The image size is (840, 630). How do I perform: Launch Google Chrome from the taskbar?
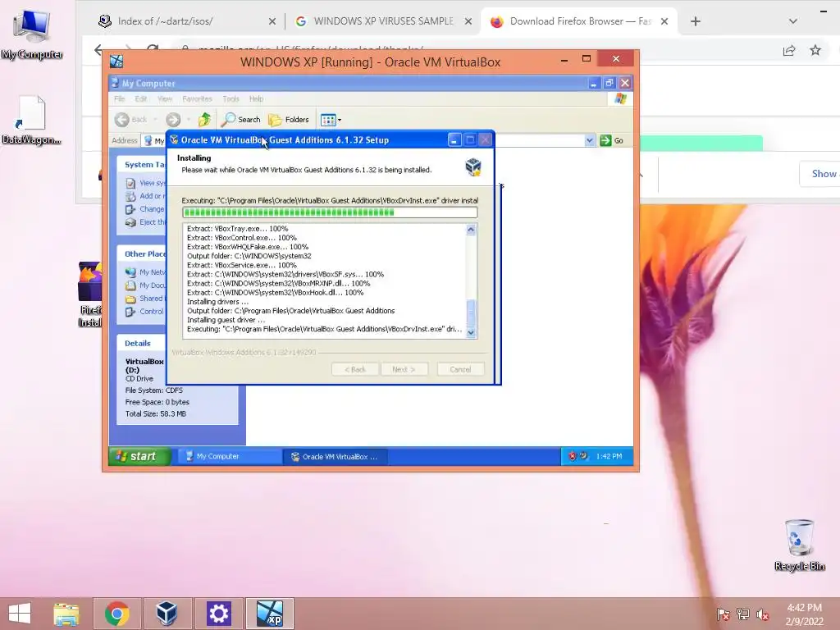(x=116, y=614)
